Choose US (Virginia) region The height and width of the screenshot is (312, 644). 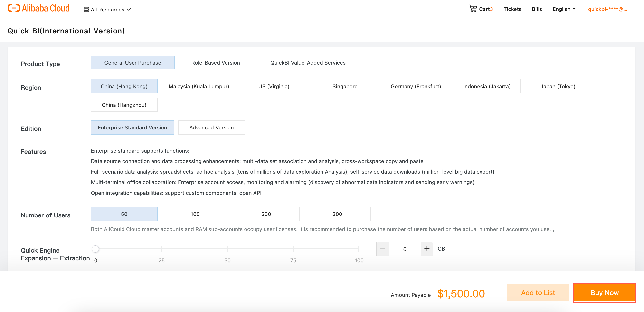(274, 86)
